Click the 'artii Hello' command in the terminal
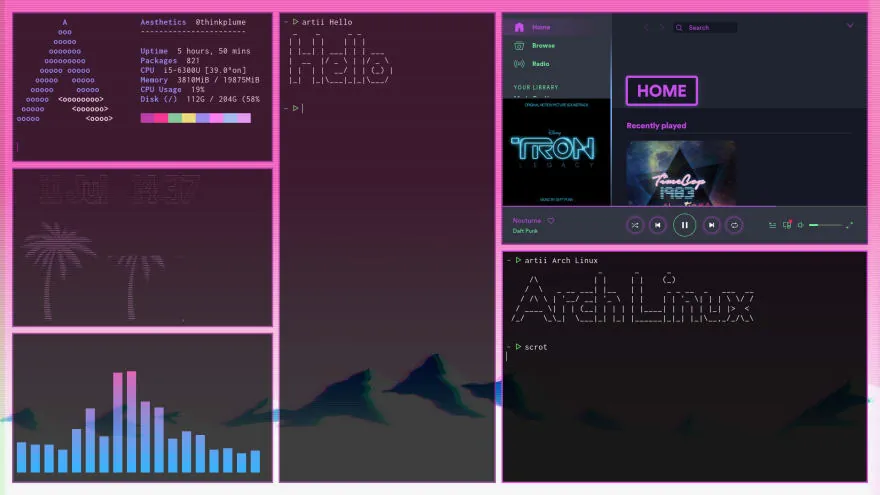This screenshot has height=495, width=880. click(327, 22)
